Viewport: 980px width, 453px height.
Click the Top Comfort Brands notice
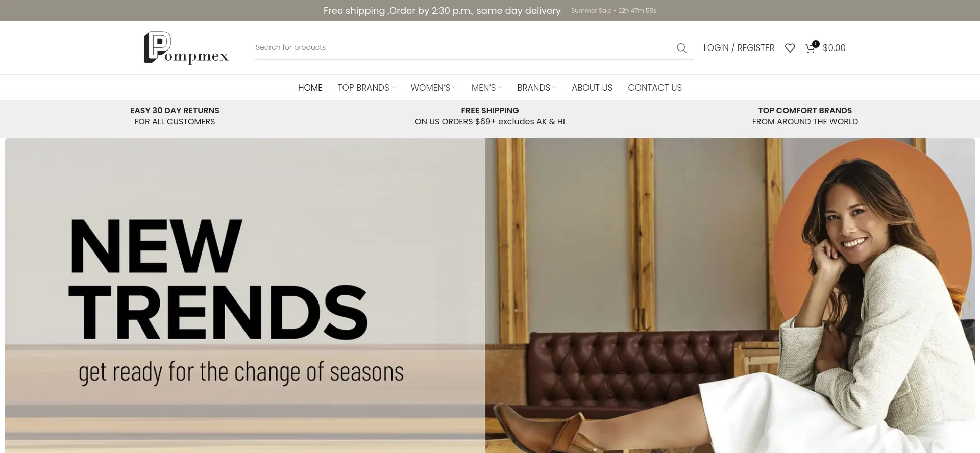click(x=805, y=116)
